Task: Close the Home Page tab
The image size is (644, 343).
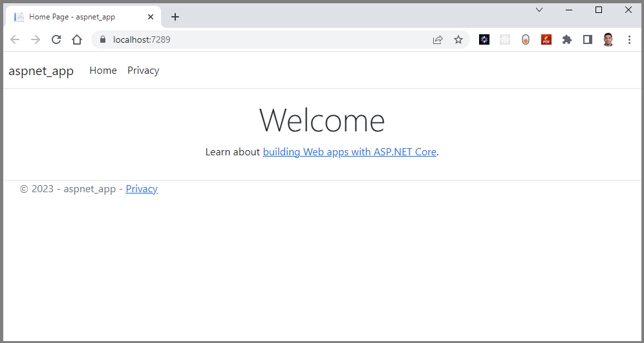Action: (x=151, y=17)
